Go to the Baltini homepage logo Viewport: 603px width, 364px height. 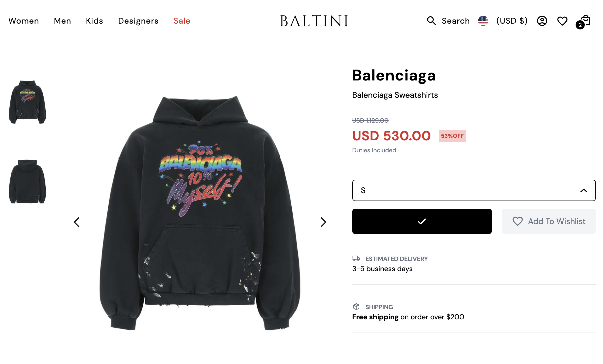coord(314,21)
